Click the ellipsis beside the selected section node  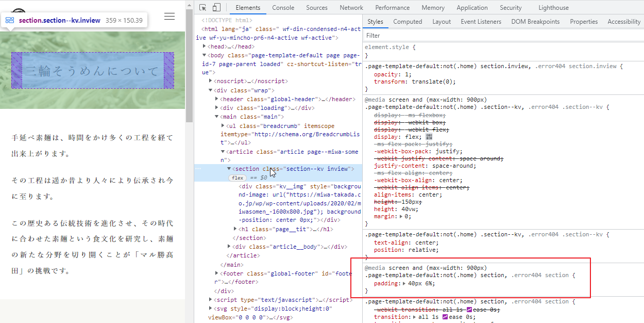[x=198, y=169]
